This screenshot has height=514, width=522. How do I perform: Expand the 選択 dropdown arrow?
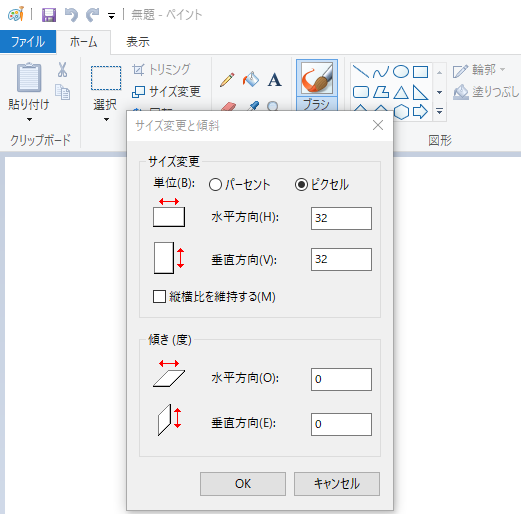[106, 119]
